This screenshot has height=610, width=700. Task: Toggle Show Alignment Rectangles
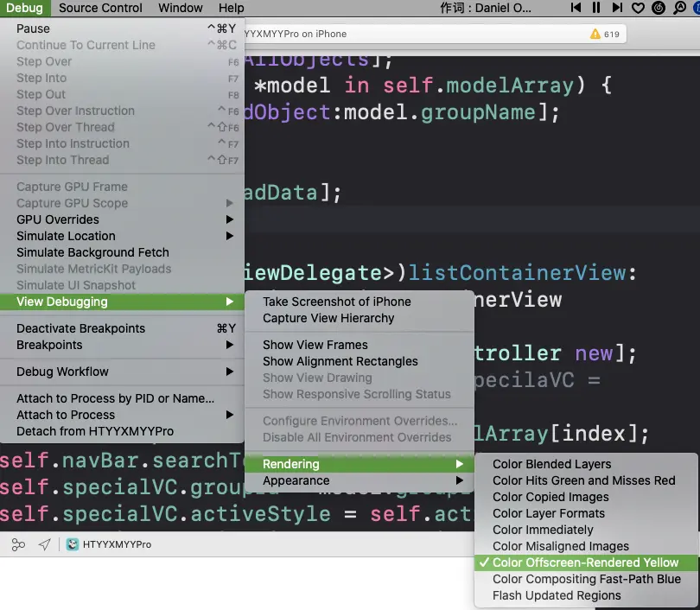[x=360, y=361]
